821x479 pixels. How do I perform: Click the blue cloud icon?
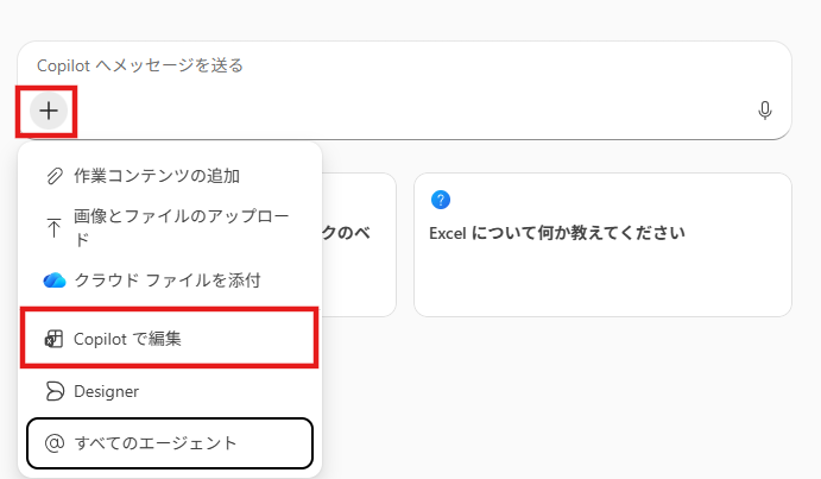[54, 280]
